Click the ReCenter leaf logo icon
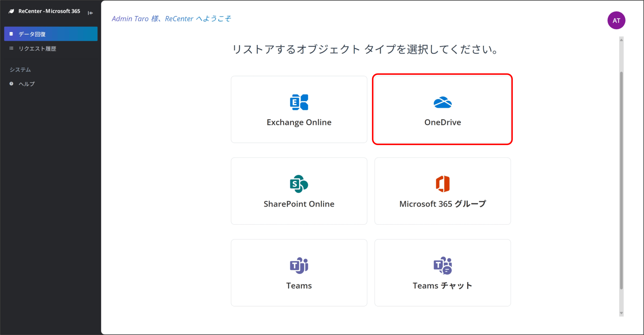This screenshot has height=335, width=644. click(x=11, y=11)
